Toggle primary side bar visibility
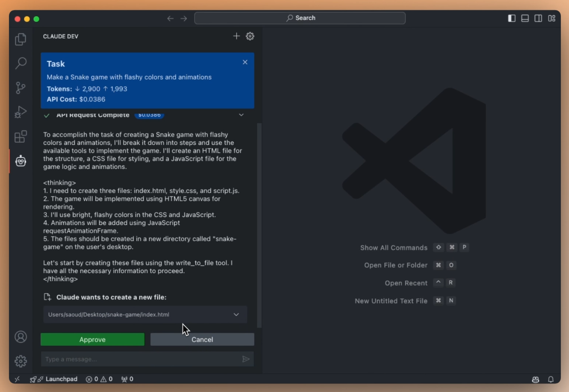This screenshot has height=392, width=569. pyautogui.click(x=512, y=18)
